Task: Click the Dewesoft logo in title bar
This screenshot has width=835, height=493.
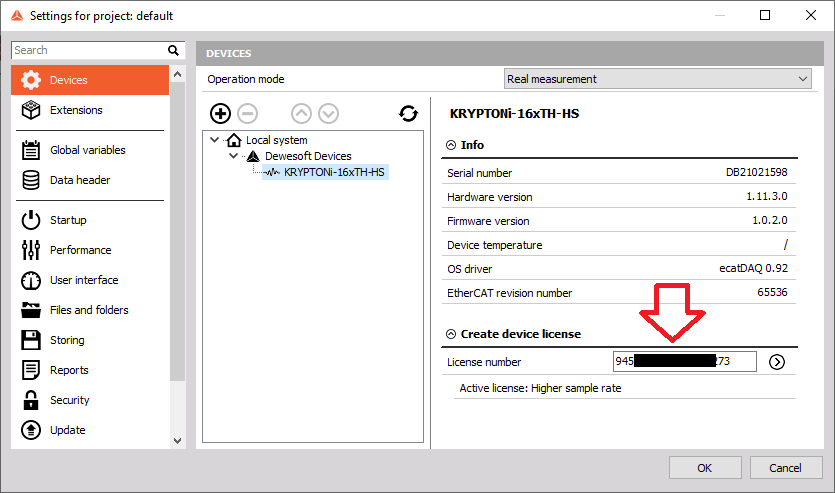Action: pos(17,15)
